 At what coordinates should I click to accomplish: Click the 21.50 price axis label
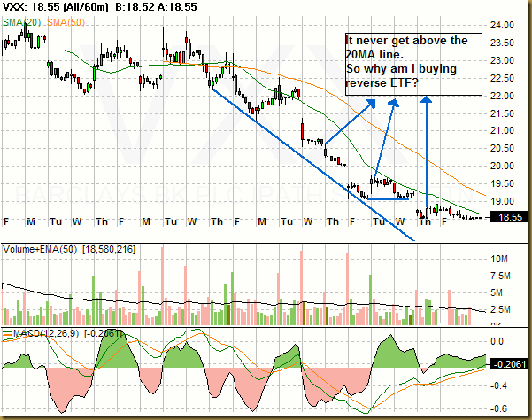click(502, 113)
